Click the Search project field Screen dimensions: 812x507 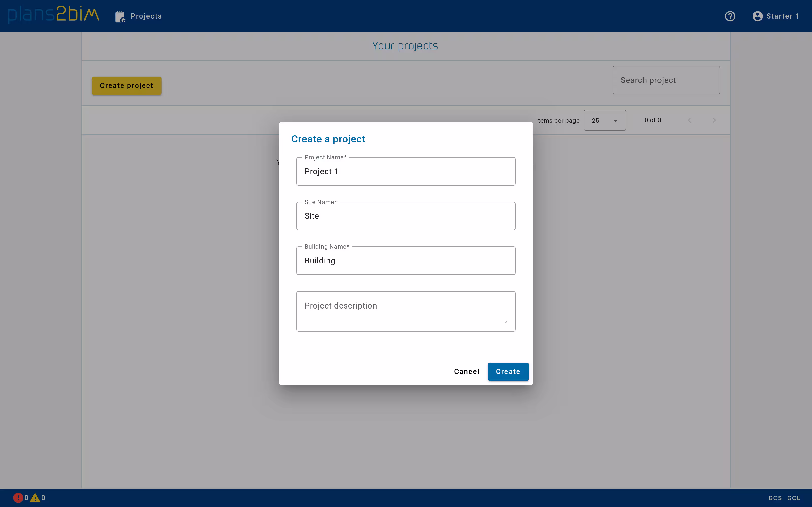click(x=666, y=80)
